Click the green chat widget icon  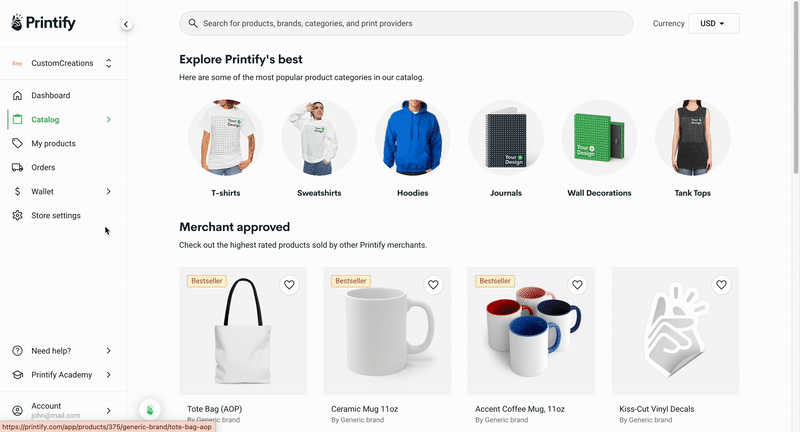pos(150,410)
